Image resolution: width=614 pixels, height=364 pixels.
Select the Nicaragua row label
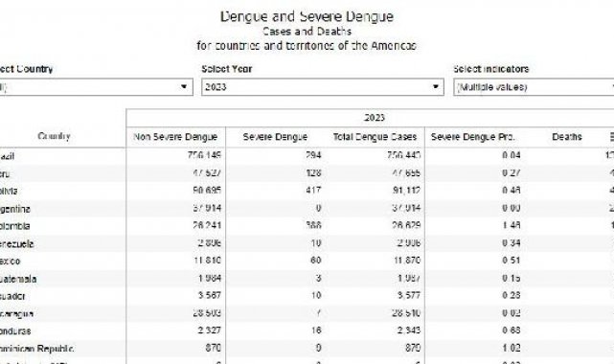pyautogui.click(x=16, y=314)
